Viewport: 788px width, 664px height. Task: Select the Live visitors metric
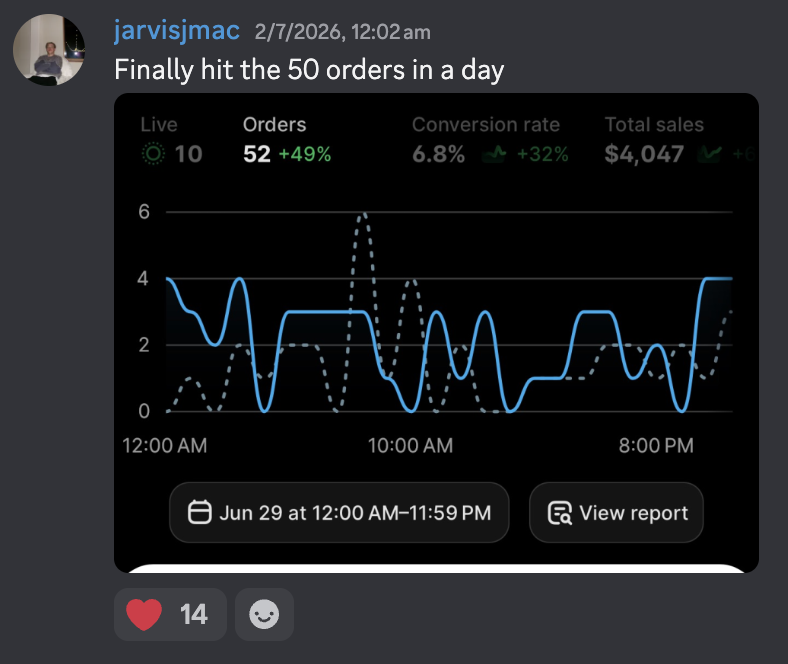[171, 140]
